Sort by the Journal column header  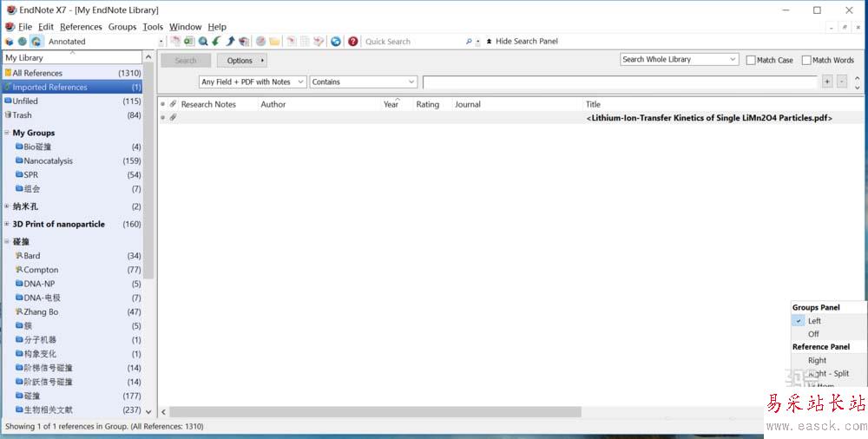[x=468, y=104]
